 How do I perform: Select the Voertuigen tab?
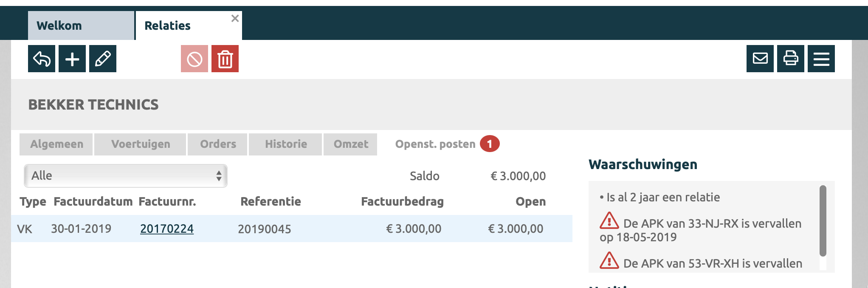pos(141,144)
